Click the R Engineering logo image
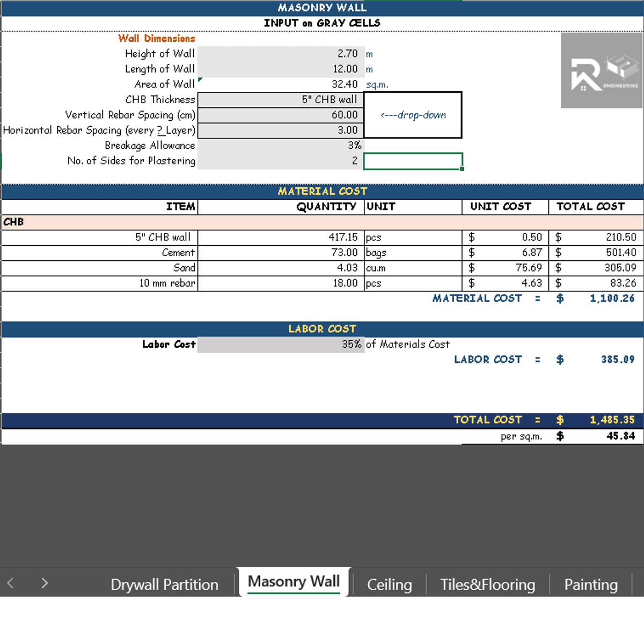Image resolution: width=644 pixels, height=644 pixels. (602, 70)
